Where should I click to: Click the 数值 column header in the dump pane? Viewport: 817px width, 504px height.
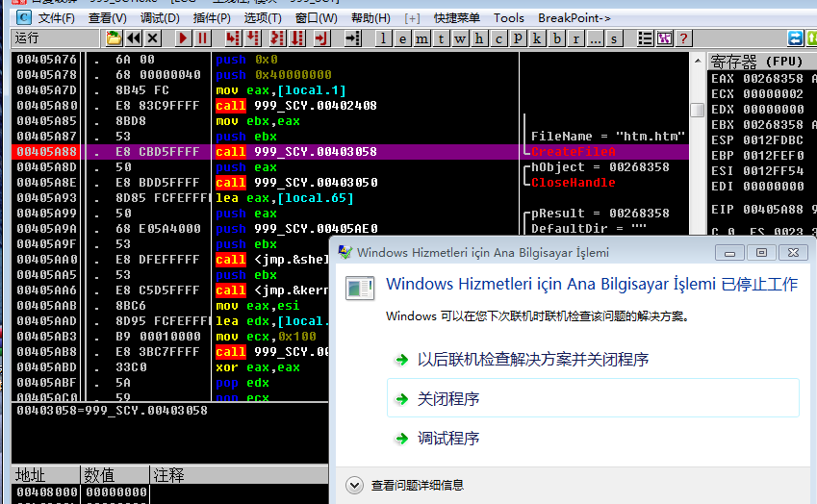point(115,475)
